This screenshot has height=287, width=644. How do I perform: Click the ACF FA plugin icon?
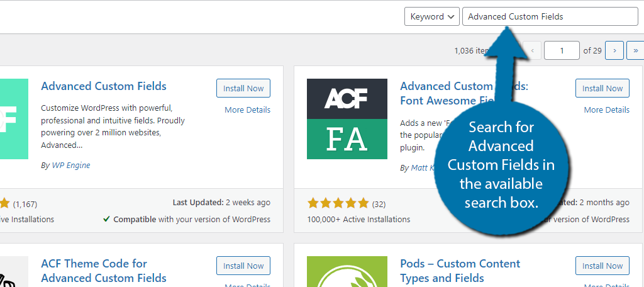(347, 119)
